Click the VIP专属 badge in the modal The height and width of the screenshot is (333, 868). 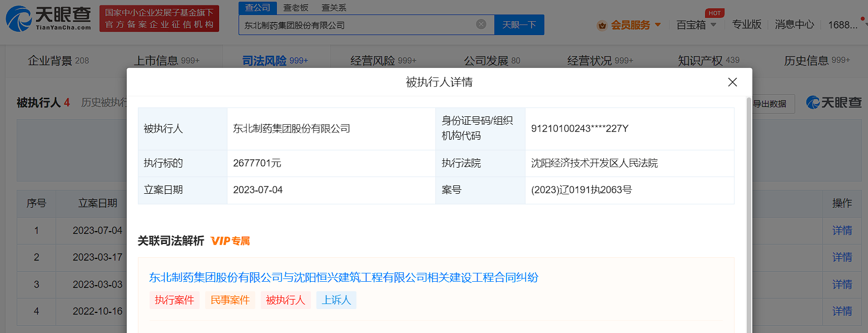(229, 241)
